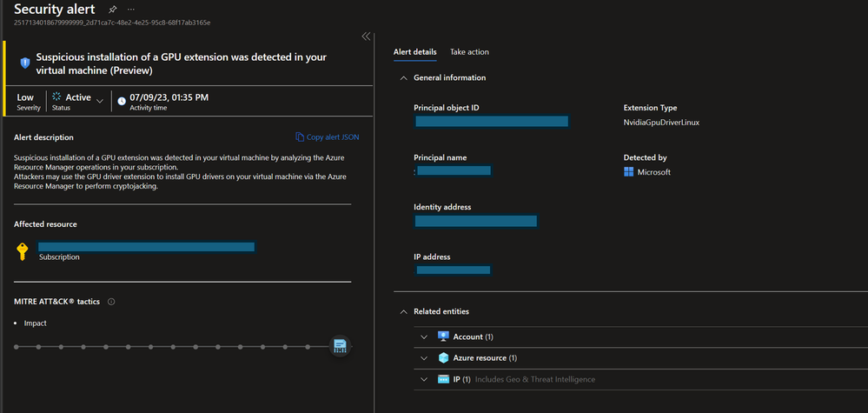The image size is (868, 413).
Task: Click the Azure resource cube icon
Action: tap(443, 357)
